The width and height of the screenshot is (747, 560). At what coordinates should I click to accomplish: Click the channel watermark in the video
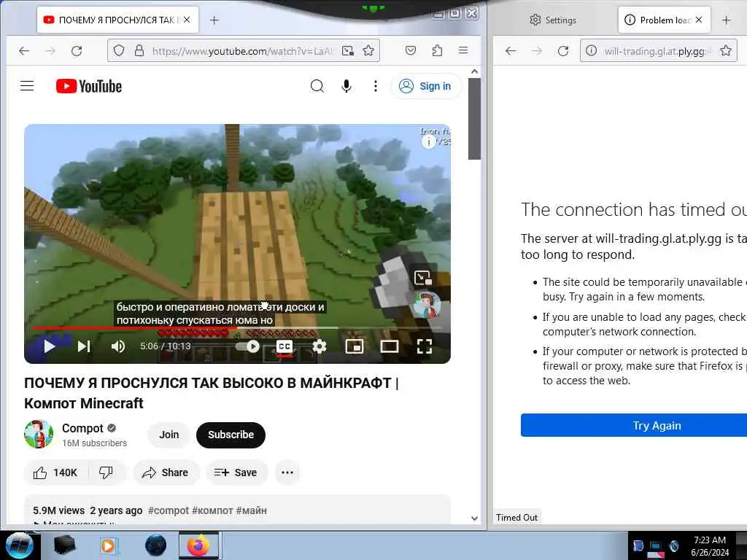[x=426, y=306]
